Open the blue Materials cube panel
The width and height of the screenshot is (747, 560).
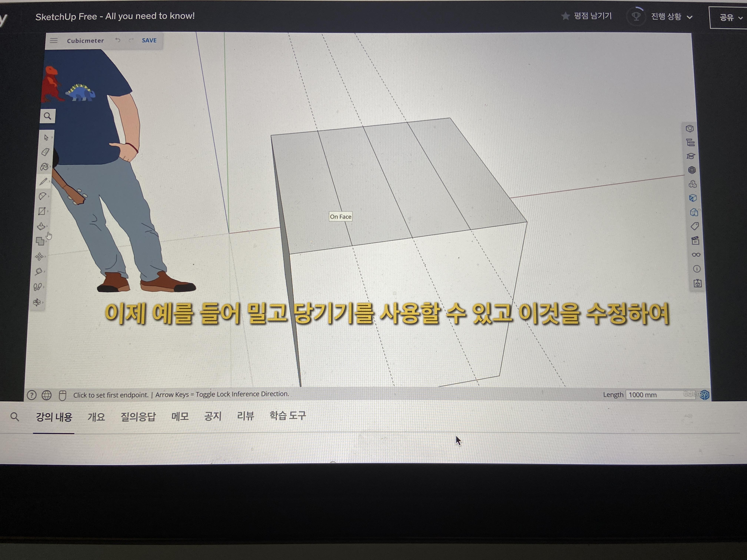[x=693, y=198]
